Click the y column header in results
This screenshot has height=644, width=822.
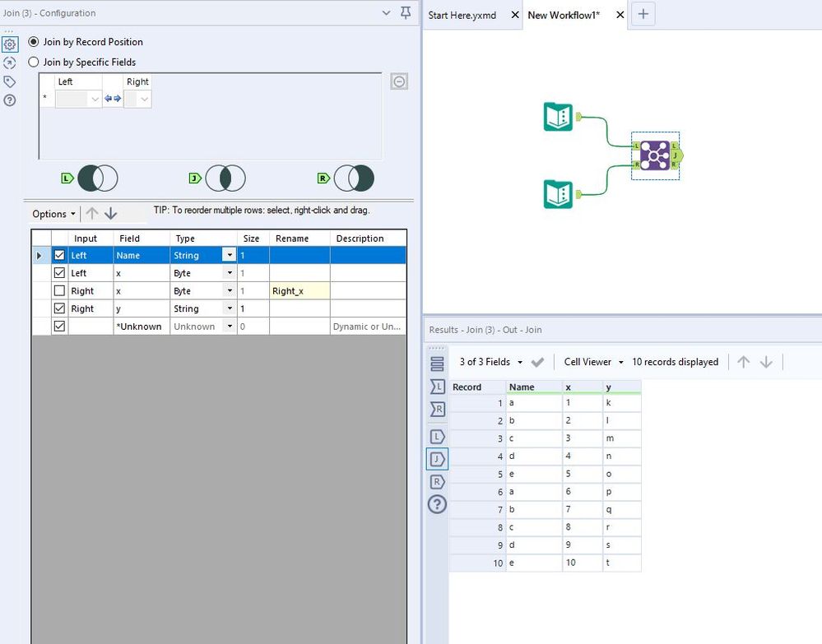(622, 387)
